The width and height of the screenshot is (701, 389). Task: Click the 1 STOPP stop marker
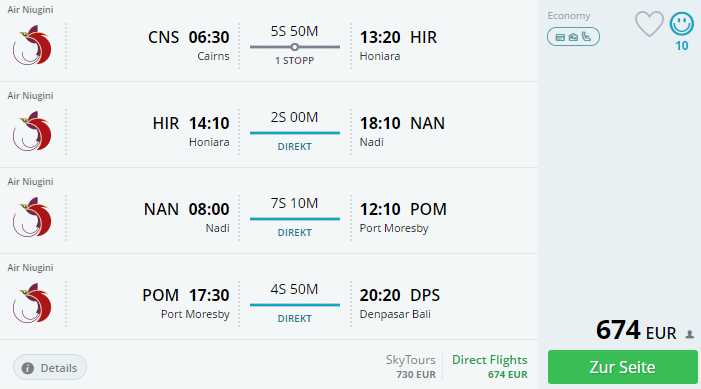(295, 47)
